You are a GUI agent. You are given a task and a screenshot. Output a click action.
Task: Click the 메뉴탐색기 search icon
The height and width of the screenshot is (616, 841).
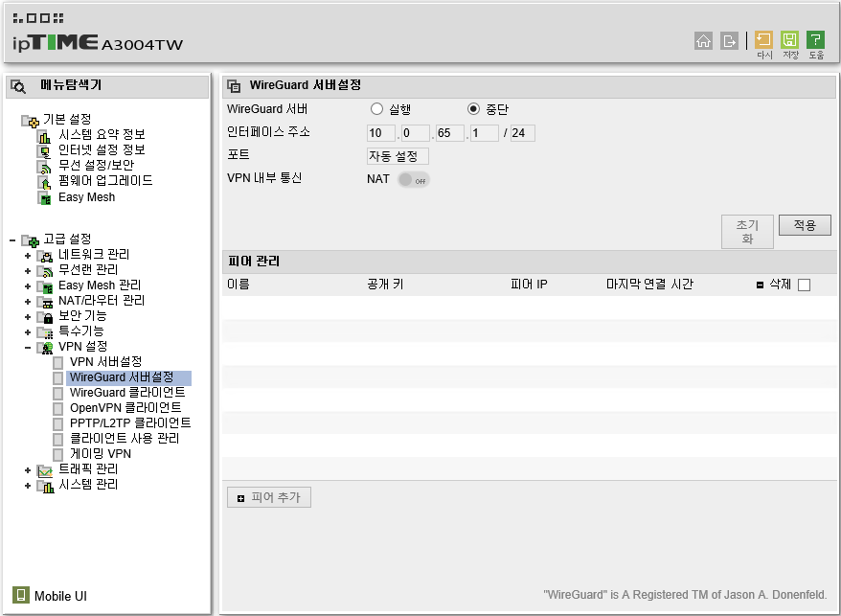tap(19, 86)
